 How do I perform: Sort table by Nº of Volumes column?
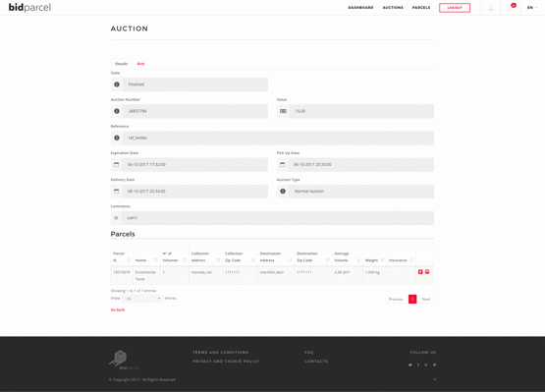(175, 257)
